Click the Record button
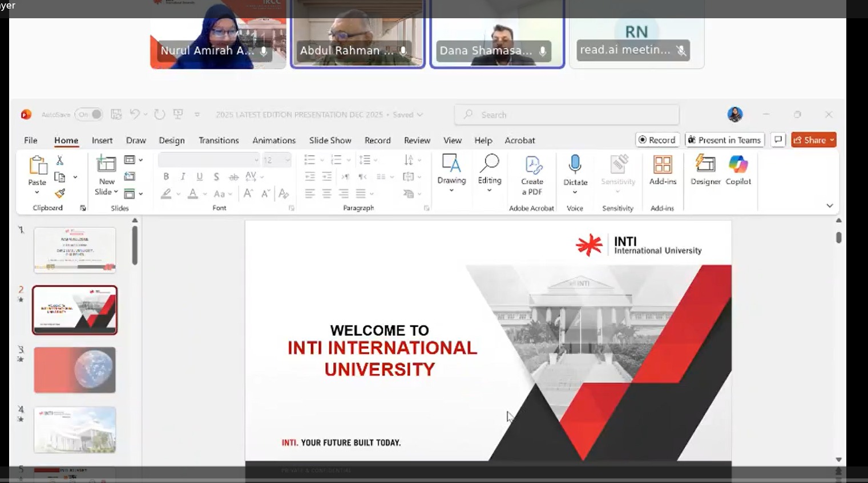868x483 pixels. point(657,140)
